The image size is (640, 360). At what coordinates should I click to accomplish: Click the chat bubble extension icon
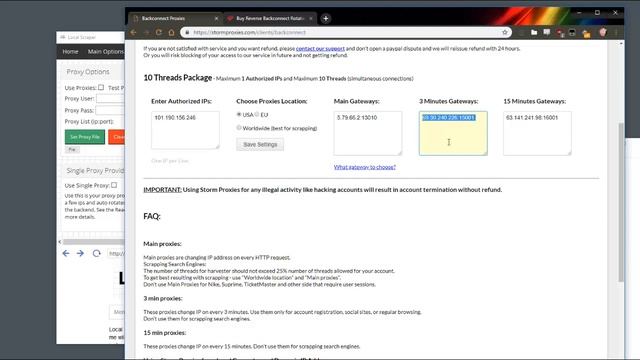[547, 32]
